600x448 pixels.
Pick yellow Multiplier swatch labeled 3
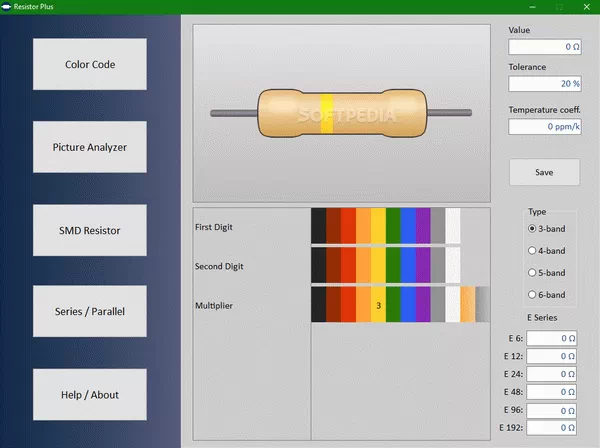point(378,305)
